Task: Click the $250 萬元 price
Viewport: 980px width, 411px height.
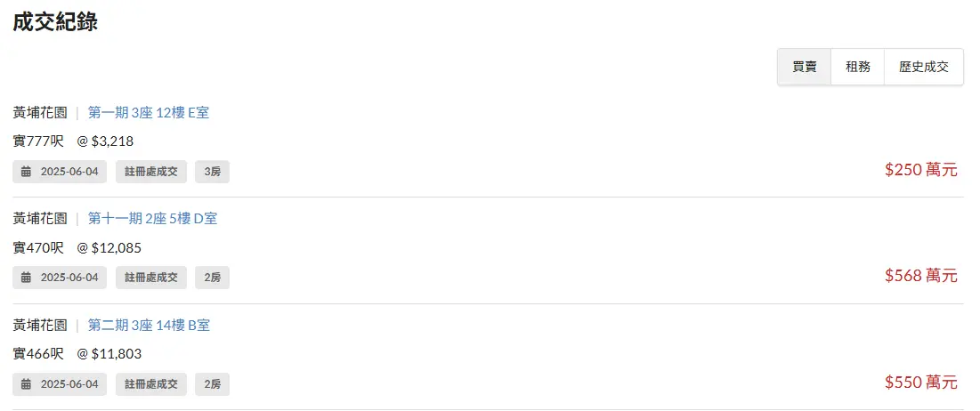Action: (920, 169)
